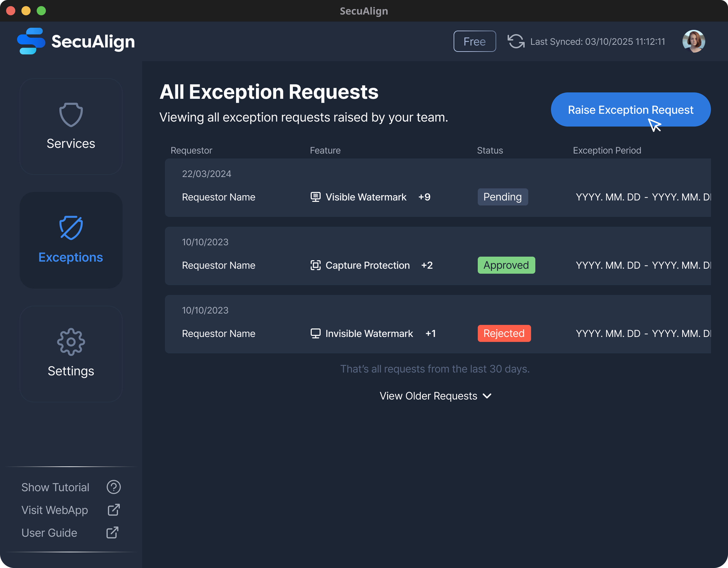
Task: Click the Capture Protection frame icon
Action: tap(315, 265)
